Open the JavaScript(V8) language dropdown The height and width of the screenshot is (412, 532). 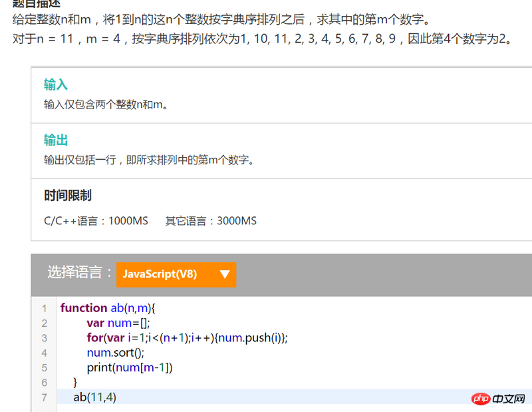176,274
